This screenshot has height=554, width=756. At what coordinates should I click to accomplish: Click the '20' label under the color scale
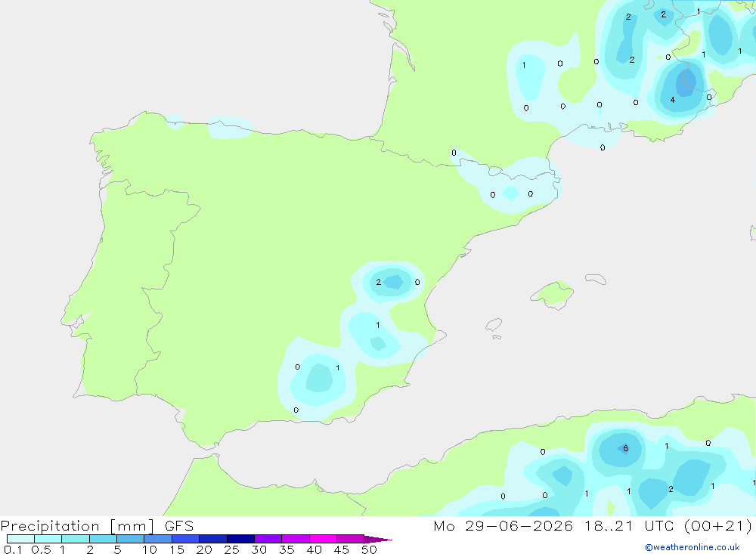(x=204, y=549)
